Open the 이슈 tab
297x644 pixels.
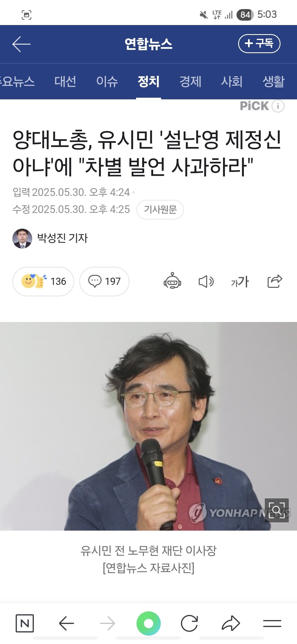point(107,81)
